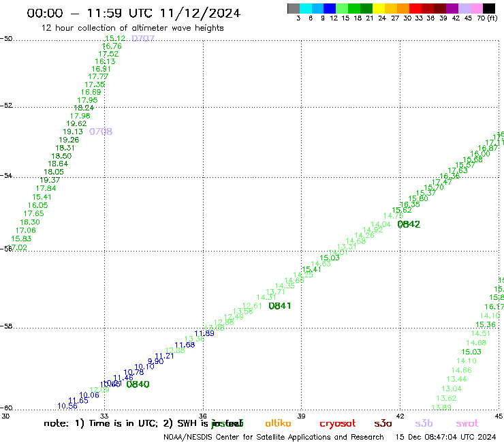The image size is (504, 443).
Task: Click the title date 11/12/2024
Action: tap(200, 13)
